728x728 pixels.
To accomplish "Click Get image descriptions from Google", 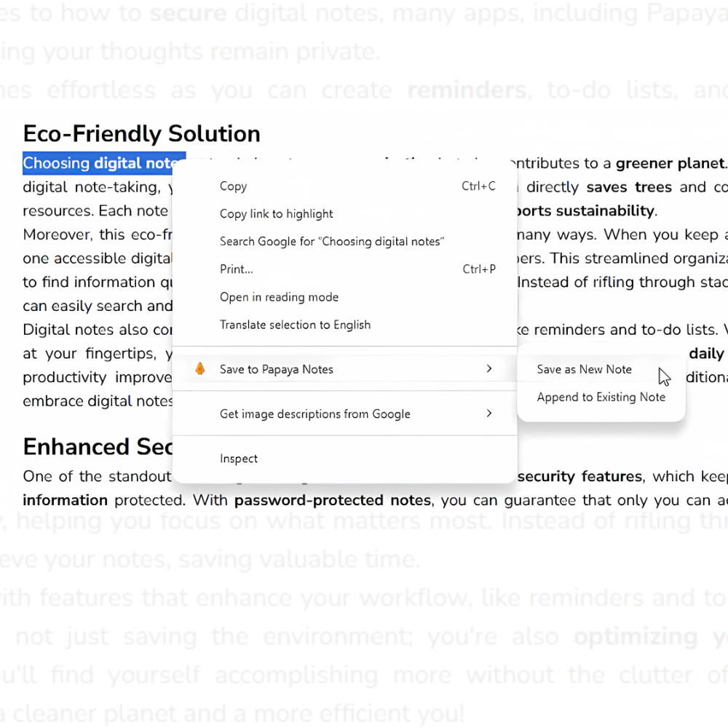I will (x=314, y=414).
